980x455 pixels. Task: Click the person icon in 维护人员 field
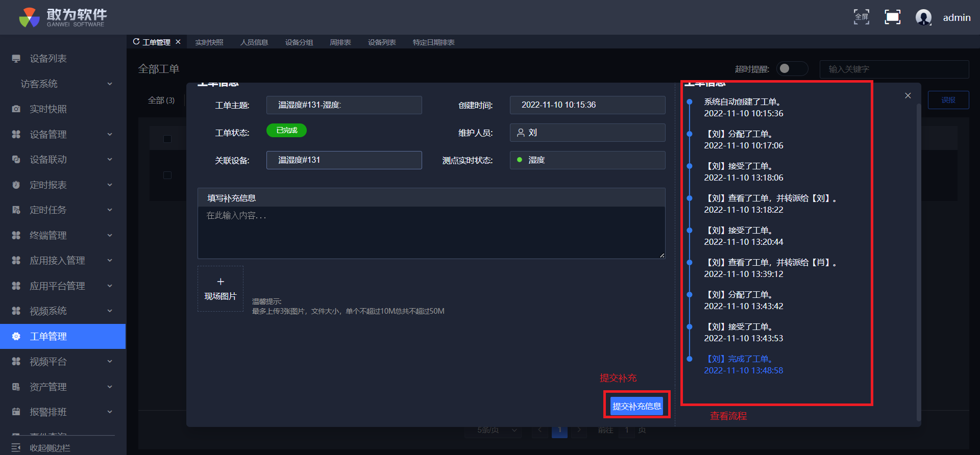pos(521,133)
